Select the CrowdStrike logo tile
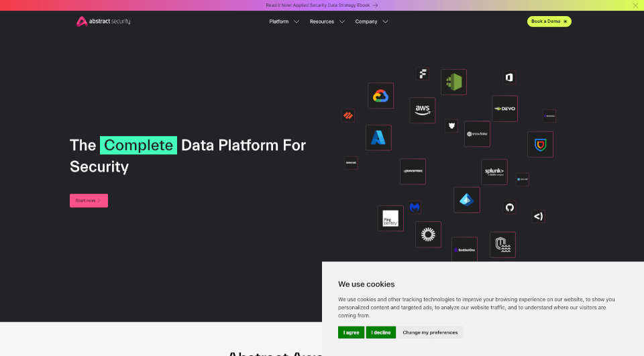Image resolution: width=644 pixels, height=356 pixels. coord(413,171)
